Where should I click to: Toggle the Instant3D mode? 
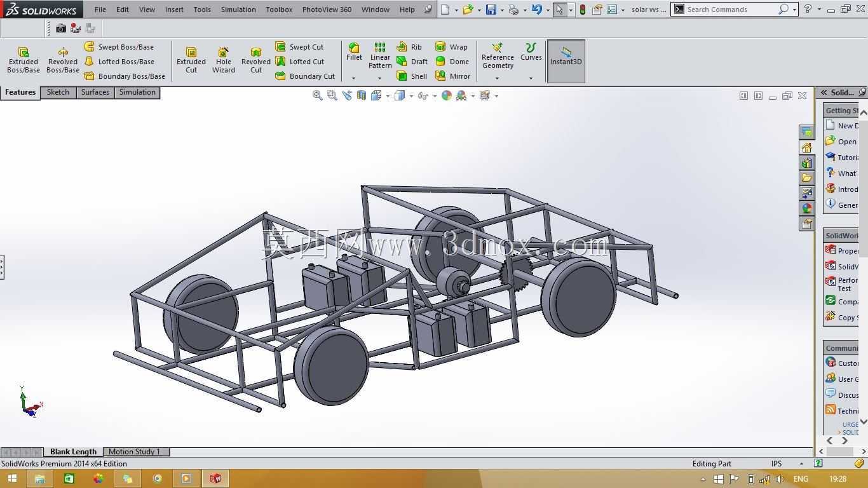point(566,61)
